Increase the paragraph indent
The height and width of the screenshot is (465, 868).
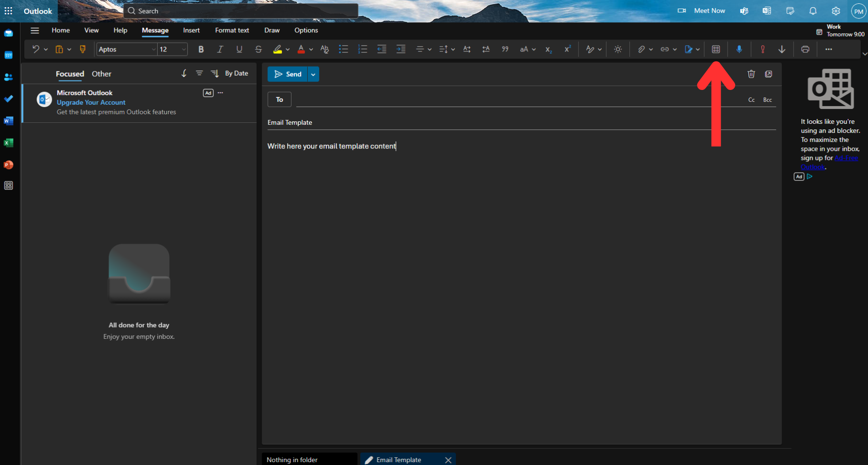point(401,49)
